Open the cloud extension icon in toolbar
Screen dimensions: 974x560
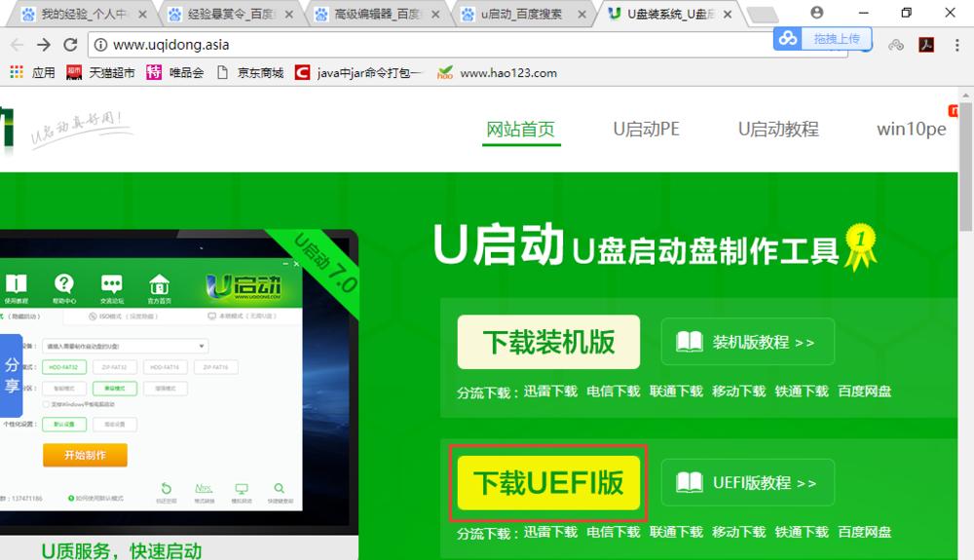click(x=896, y=45)
